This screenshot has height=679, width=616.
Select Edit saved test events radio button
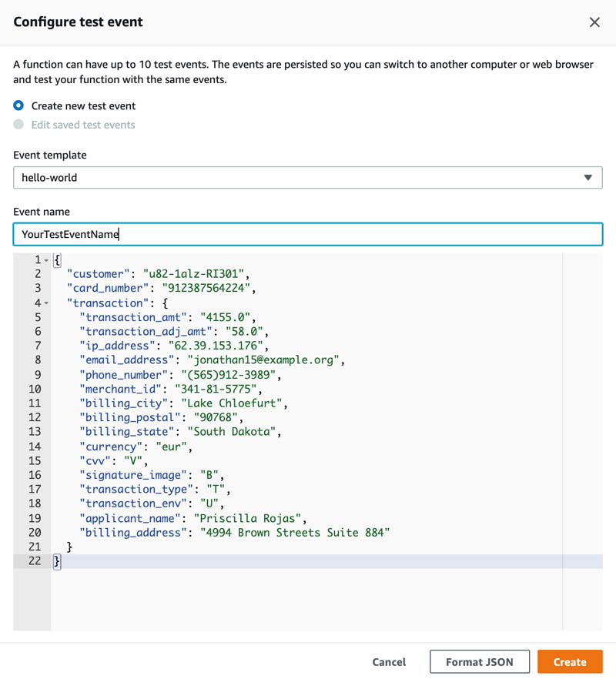point(18,125)
